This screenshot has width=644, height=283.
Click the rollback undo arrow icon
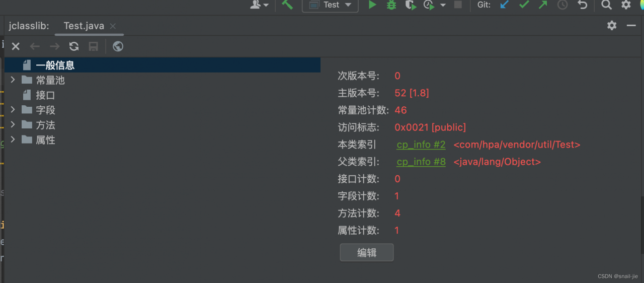(x=583, y=5)
